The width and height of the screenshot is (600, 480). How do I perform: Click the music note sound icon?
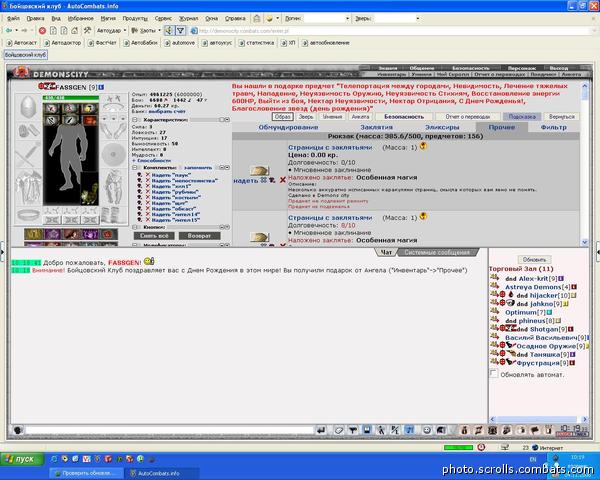(409, 430)
